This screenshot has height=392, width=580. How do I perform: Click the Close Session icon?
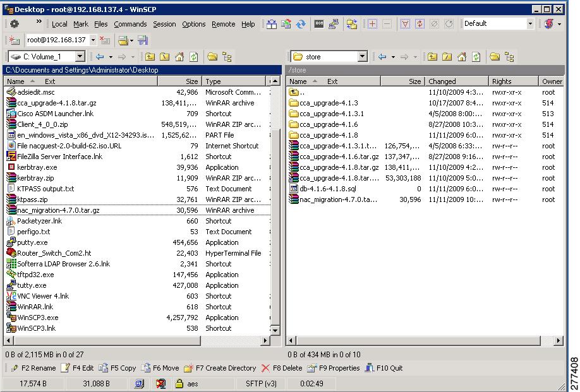(105, 40)
